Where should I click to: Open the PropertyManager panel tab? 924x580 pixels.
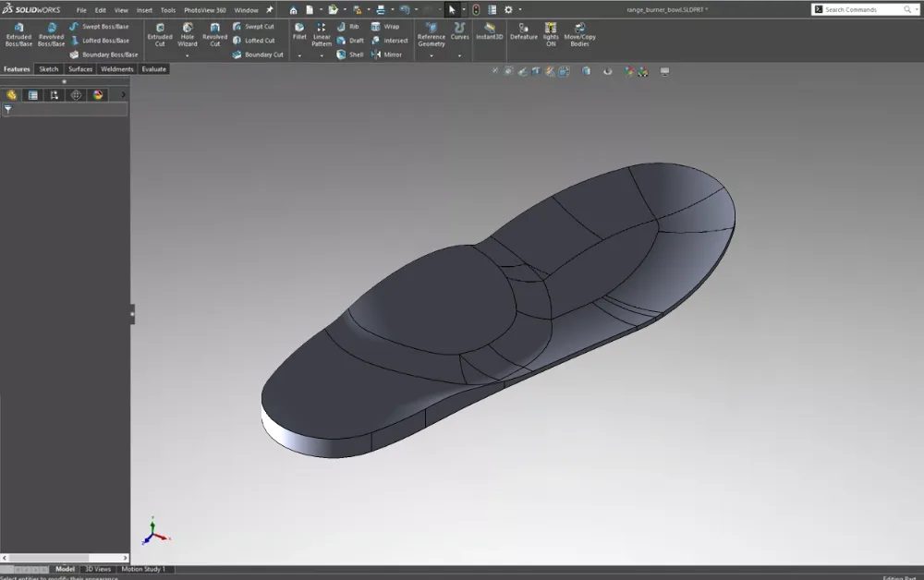[x=33, y=95]
